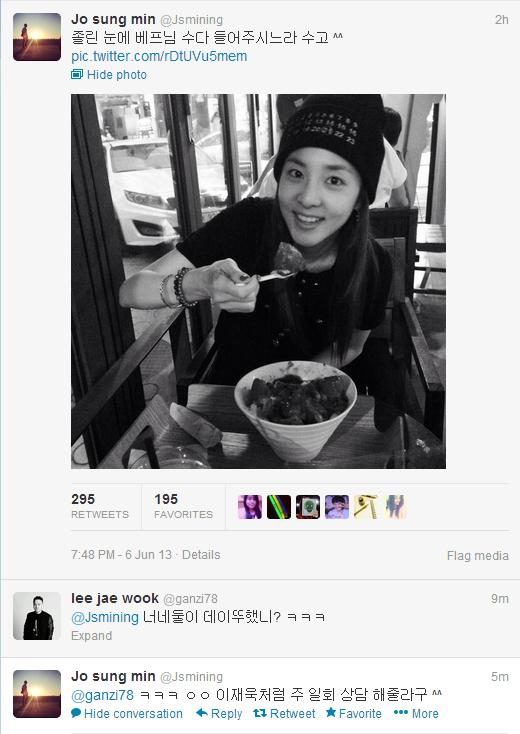The height and width of the screenshot is (734, 520).
Task: View the 195 Favorites list
Action: pyautogui.click(x=183, y=506)
